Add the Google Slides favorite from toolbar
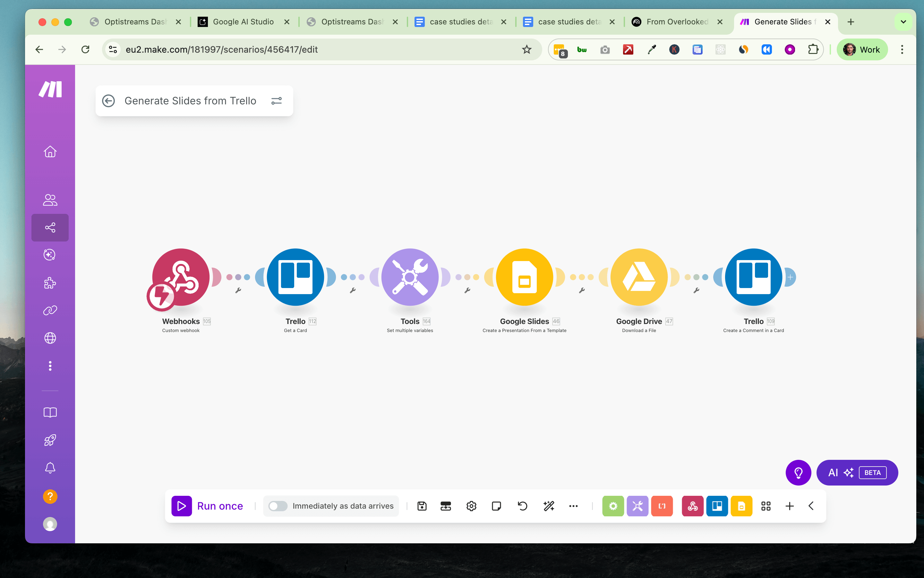Viewport: 924px width, 578px height. [741, 506]
